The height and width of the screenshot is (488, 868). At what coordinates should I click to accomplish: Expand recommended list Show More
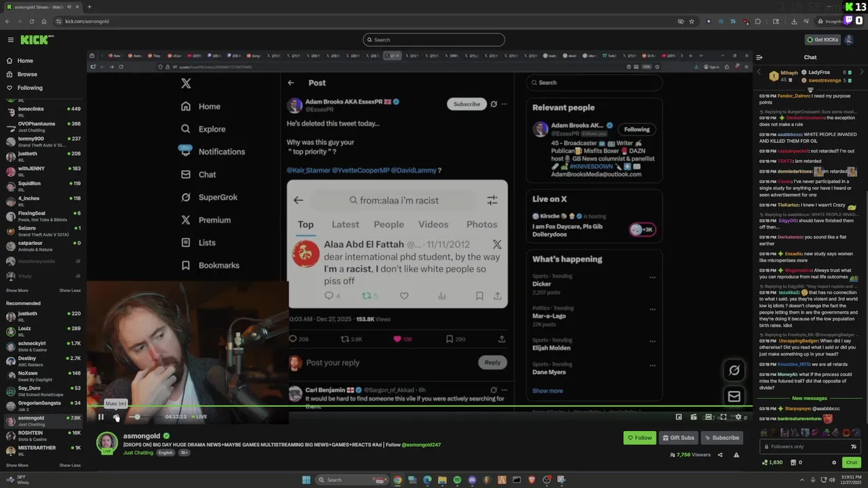pyautogui.click(x=17, y=465)
